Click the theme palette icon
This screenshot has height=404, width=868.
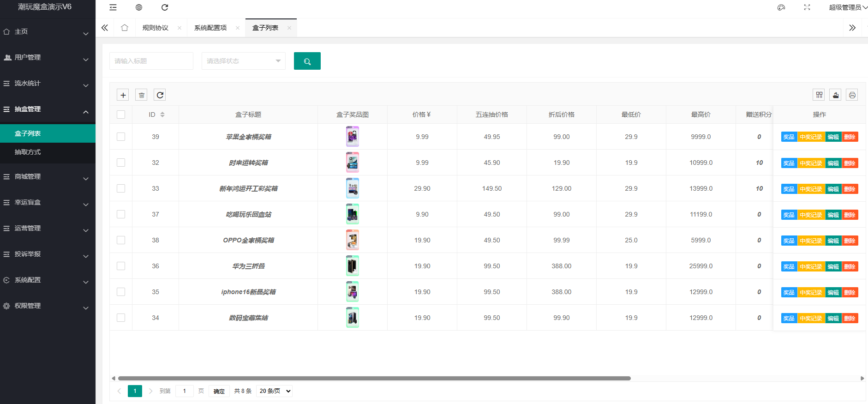[x=781, y=7]
